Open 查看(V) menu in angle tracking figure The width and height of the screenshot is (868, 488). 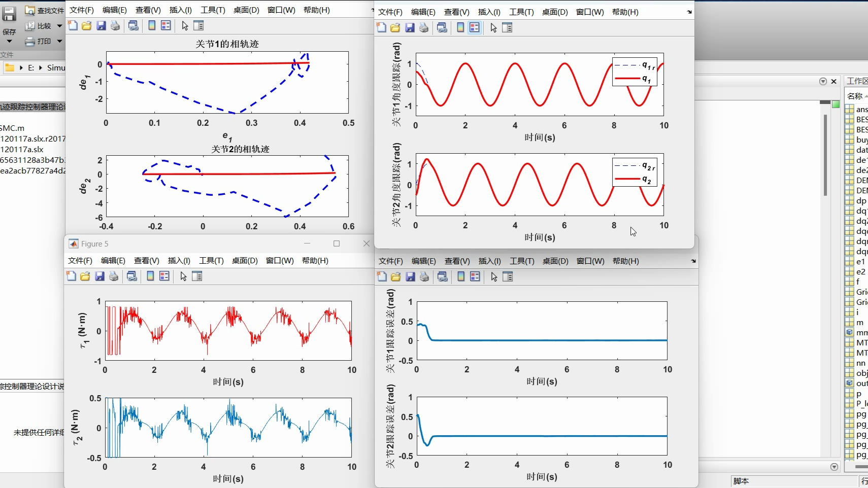[456, 12]
